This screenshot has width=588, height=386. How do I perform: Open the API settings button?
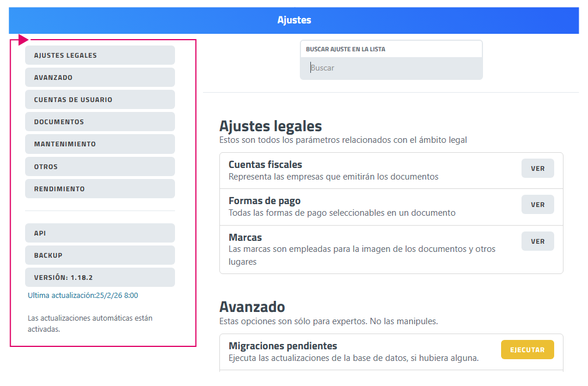pos(100,233)
